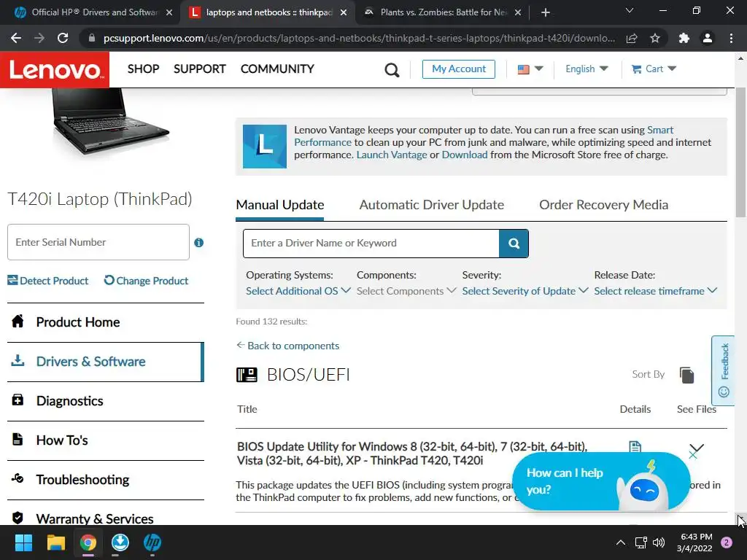Click the driver search magnifier button
747x560 pixels.
coord(514,244)
